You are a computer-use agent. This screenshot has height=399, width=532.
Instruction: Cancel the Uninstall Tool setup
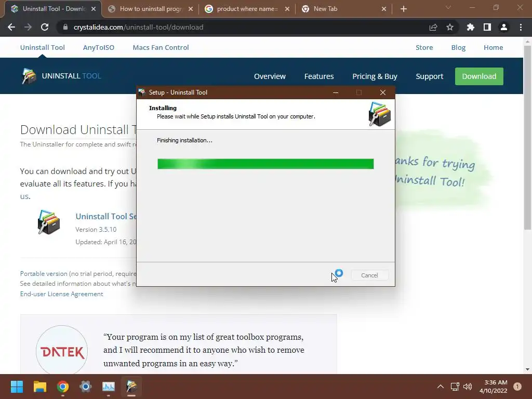click(x=369, y=275)
